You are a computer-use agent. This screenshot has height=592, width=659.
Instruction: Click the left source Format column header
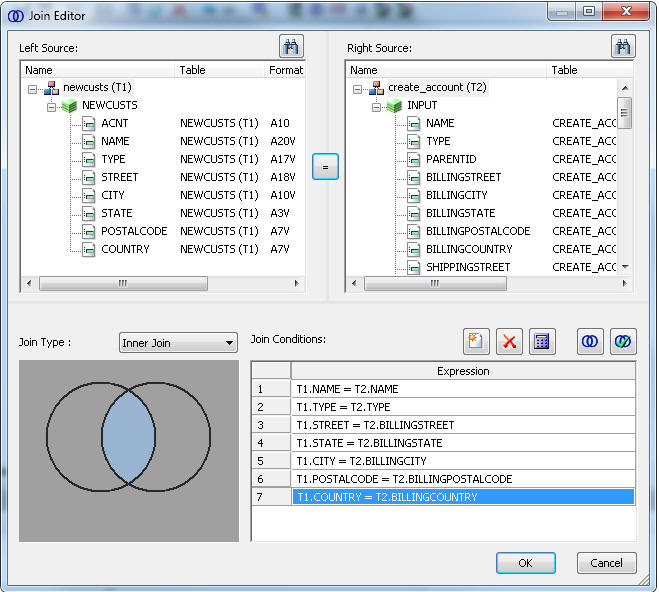point(285,70)
